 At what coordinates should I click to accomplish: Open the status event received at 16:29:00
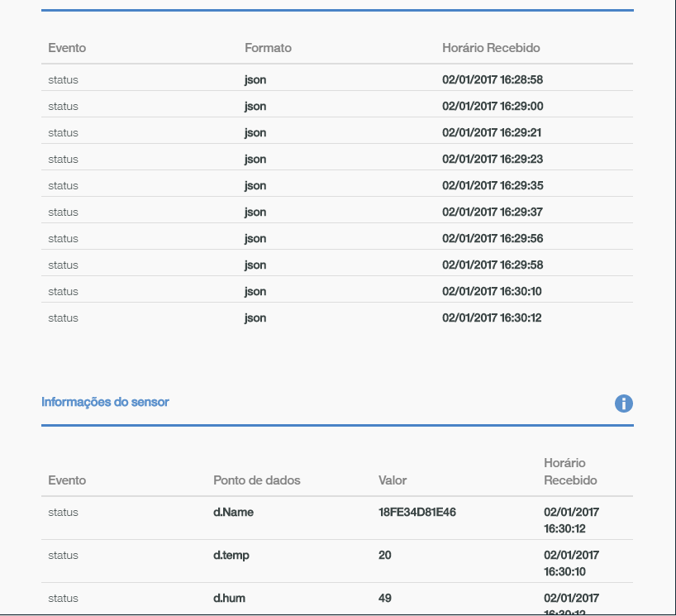(x=337, y=106)
